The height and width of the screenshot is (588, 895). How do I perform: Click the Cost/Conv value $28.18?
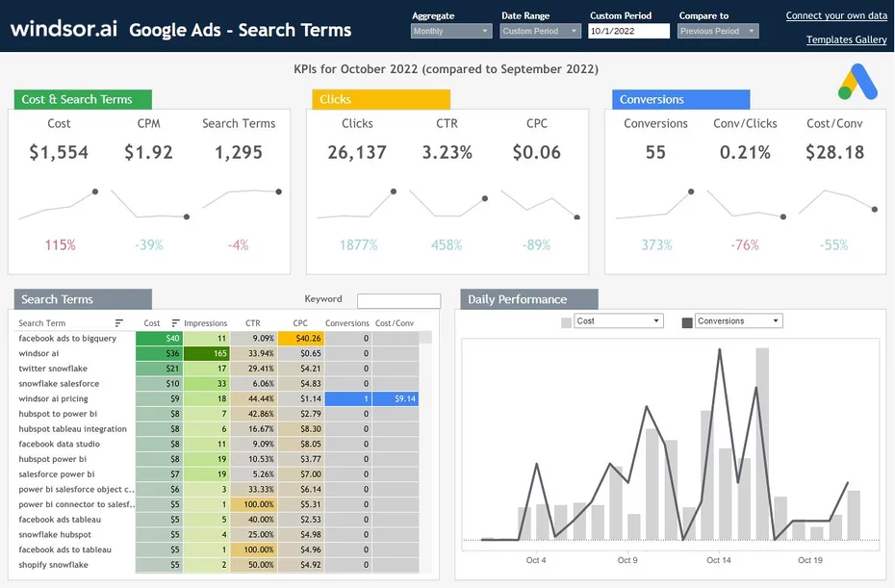(834, 152)
